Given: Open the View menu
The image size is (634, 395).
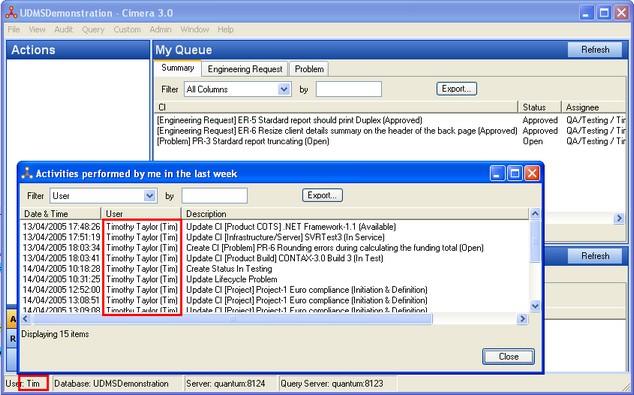Looking at the screenshot, I should coord(37,30).
